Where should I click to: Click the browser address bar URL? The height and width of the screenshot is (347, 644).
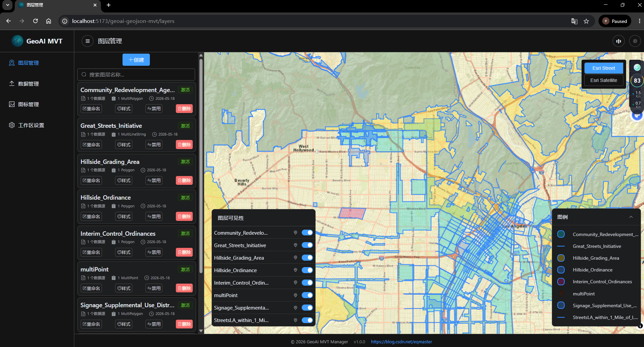tap(123, 21)
